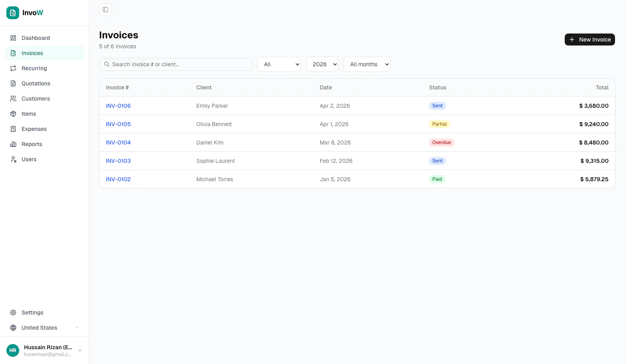Screen dimensions: 625x364
Task: Navigate to Customers
Action: click(x=44, y=99)
